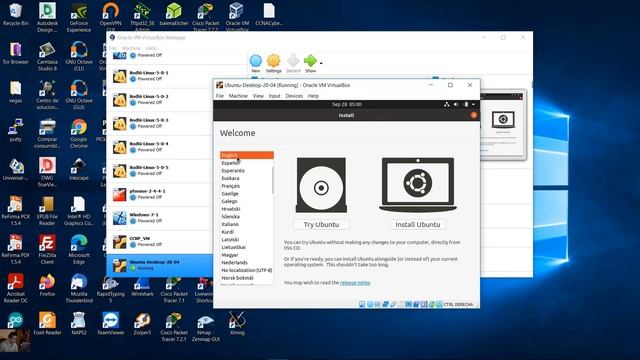The height and width of the screenshot is (360, 640).
Task: Close the Ubuntu installer with orange X
Action: click(473, 116)
